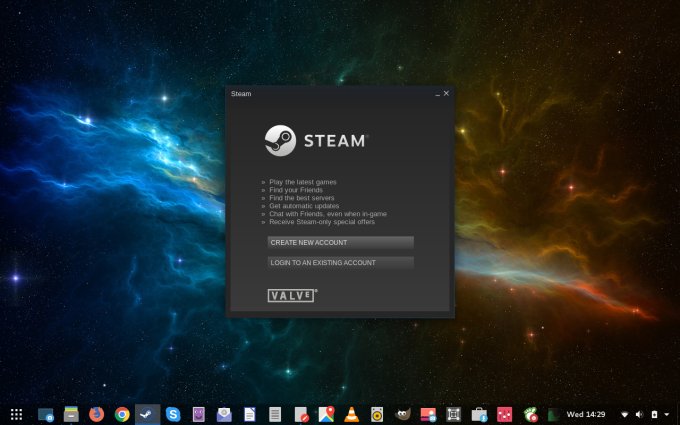Open the mail envelope application
This screenshot has height=425, width=680.
click(224, 414)
